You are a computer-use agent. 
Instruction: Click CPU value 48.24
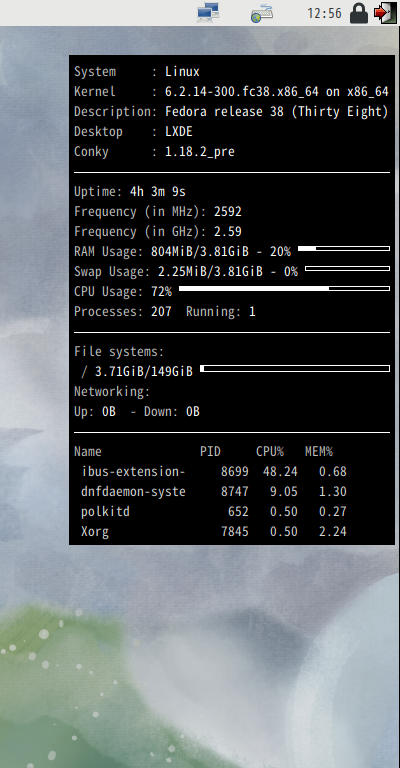[x=280, y=472]
